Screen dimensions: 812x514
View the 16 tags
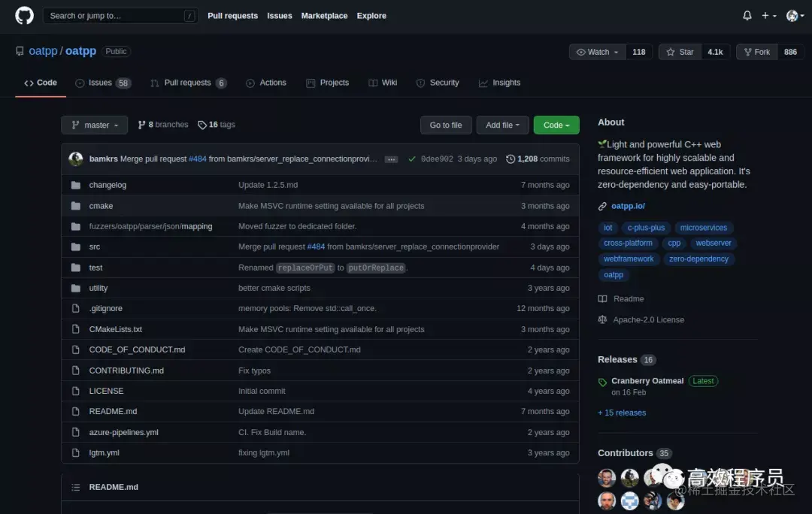pyautogui.click(x=217, y=125)
